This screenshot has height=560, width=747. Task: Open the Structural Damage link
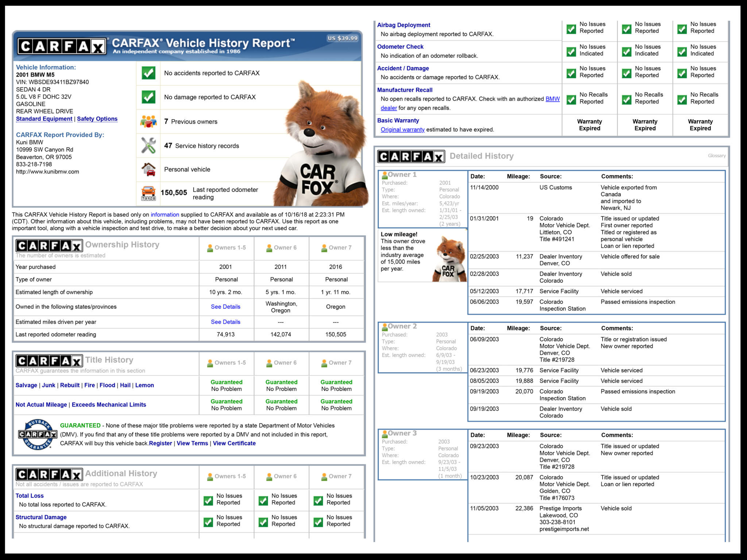tap(41, 517)
